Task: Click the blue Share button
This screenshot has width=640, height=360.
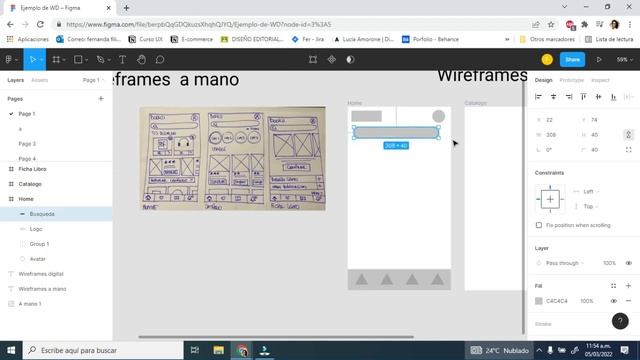Action: [572, 60]
